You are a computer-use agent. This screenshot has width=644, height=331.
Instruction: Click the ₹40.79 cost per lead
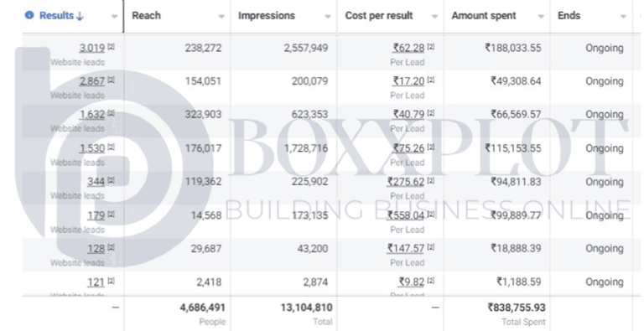(x=408, y=115)
